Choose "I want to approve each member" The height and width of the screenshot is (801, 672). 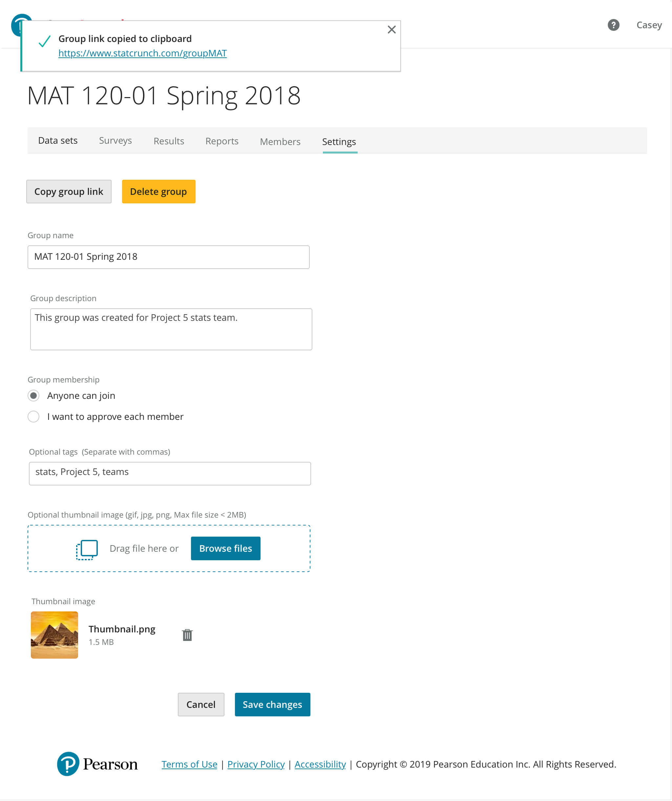[33, 417]
